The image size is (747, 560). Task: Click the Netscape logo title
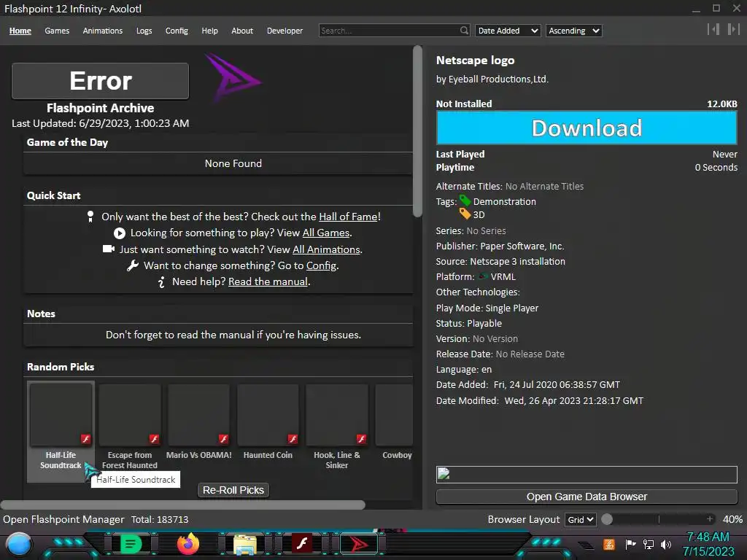(x=475, y=61)
